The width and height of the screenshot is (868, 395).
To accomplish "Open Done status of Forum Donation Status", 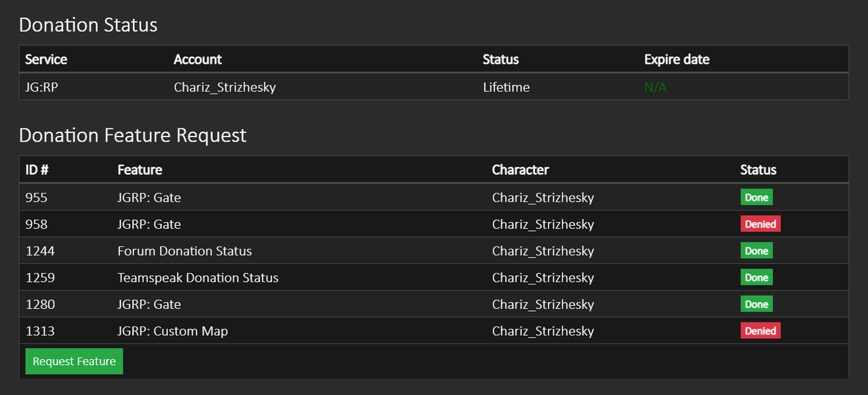I will point(756,251).
